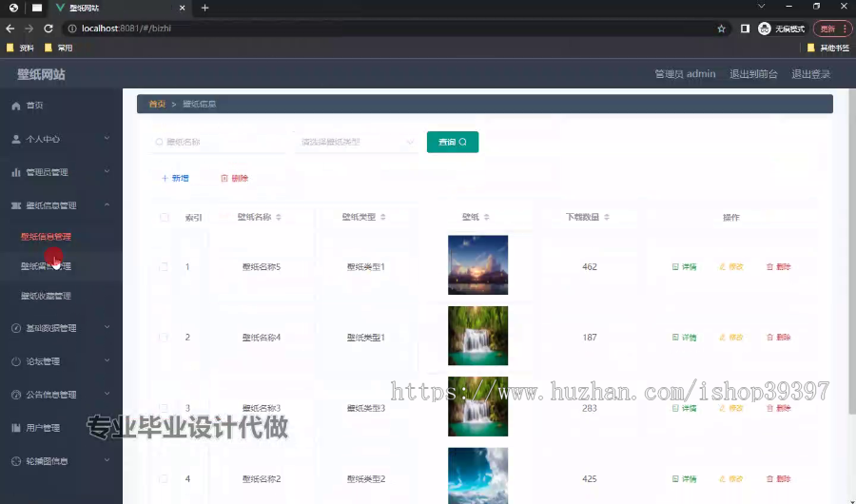
Task: Sort the table by 壁纸 column arrows
Action: point(486,217)
